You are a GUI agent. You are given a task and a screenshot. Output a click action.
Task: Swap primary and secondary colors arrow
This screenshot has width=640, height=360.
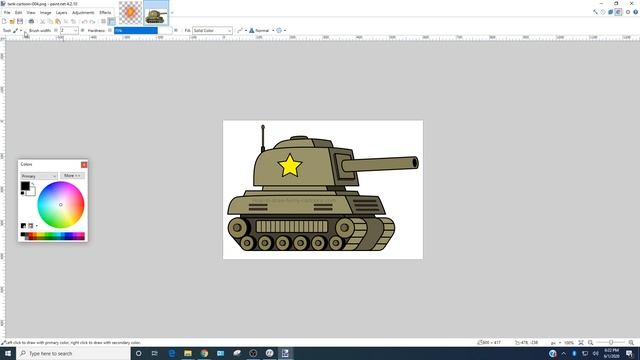[x=33, y=184]
